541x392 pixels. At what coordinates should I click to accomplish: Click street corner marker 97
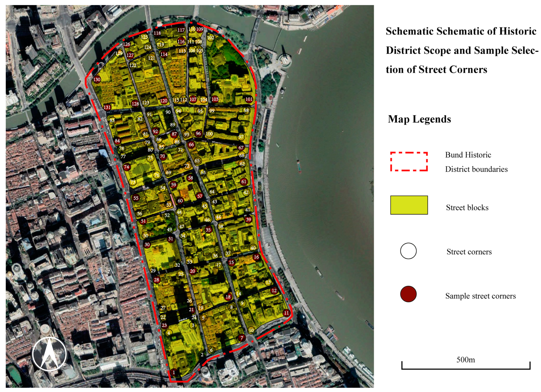[241, 137]
